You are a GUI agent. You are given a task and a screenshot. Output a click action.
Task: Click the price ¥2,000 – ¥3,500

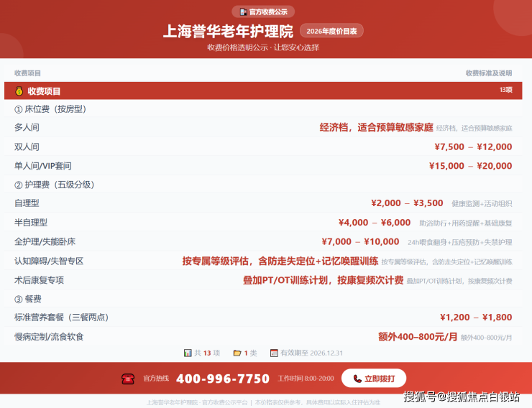coord(407,203)
